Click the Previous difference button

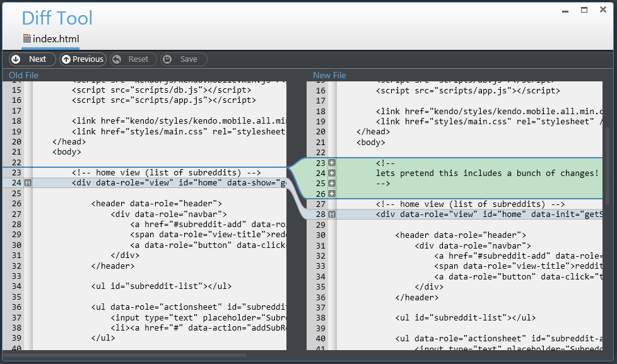coord(83,59)
